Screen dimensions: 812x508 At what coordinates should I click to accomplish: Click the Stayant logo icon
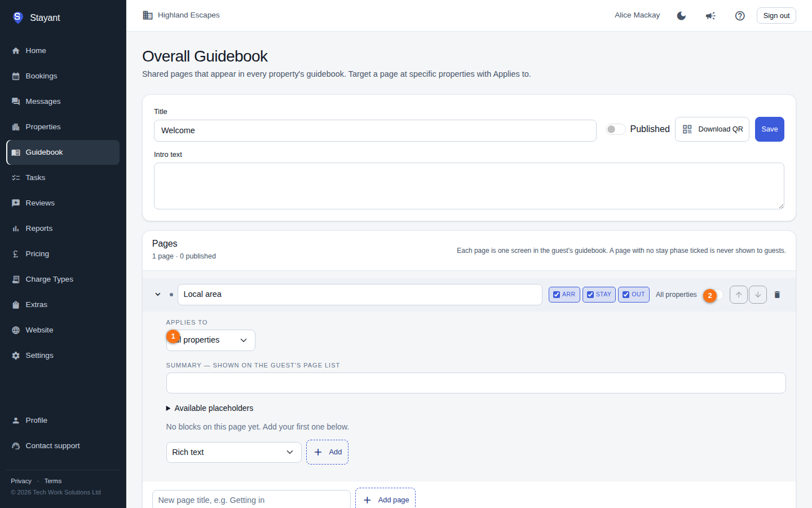(x=17, y=17)
